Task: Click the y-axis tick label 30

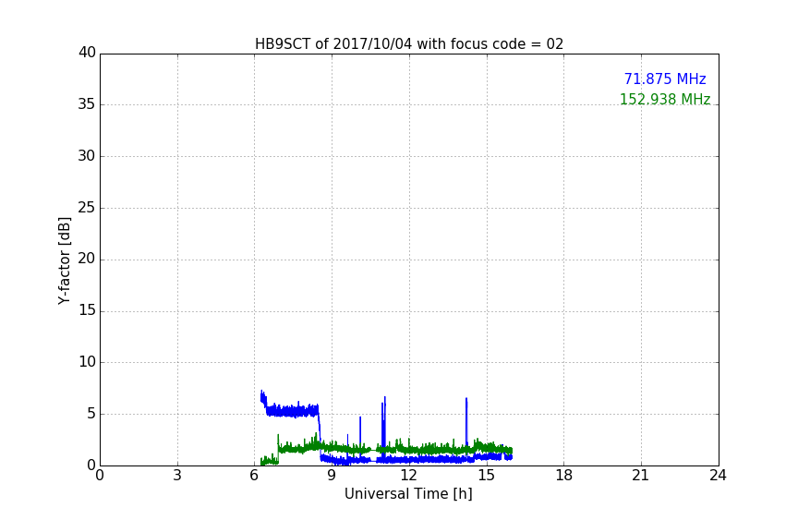Action: pyautogui.click(x=87, y=156)
